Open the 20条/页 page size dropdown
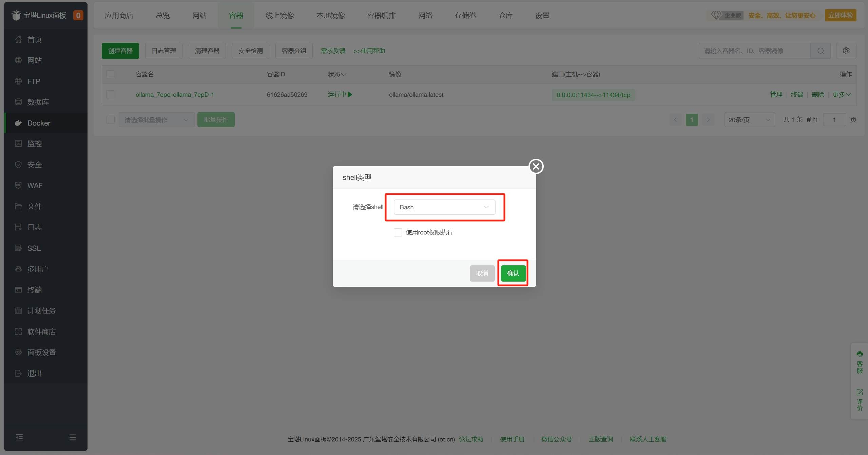Viewport: 868px width, 455px height. pos(749,120)
